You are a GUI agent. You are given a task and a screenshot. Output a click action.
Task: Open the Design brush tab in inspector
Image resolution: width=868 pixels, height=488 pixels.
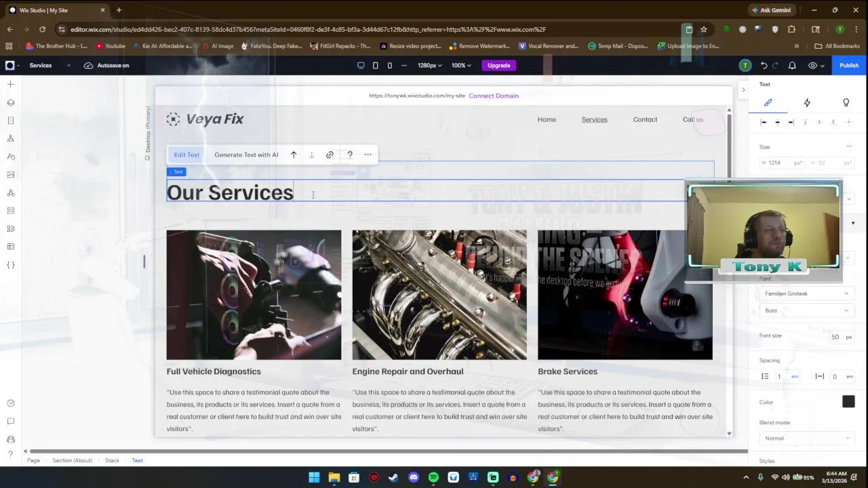click(x=768, y=102)
